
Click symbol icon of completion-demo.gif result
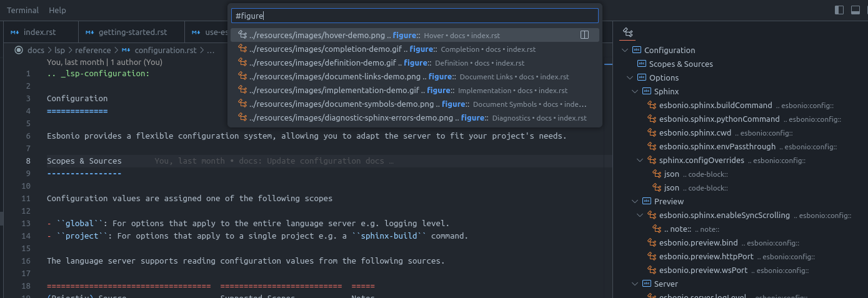point(243,49)
